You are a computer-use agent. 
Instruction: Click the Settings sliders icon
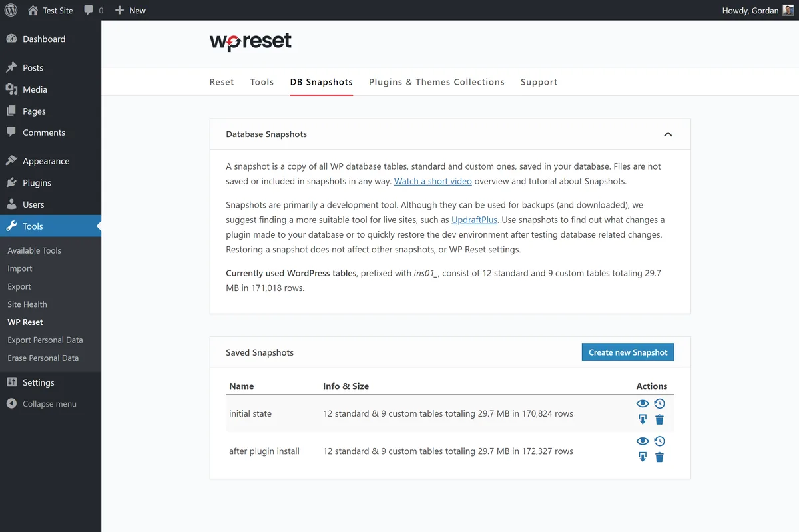pos(11,382)
